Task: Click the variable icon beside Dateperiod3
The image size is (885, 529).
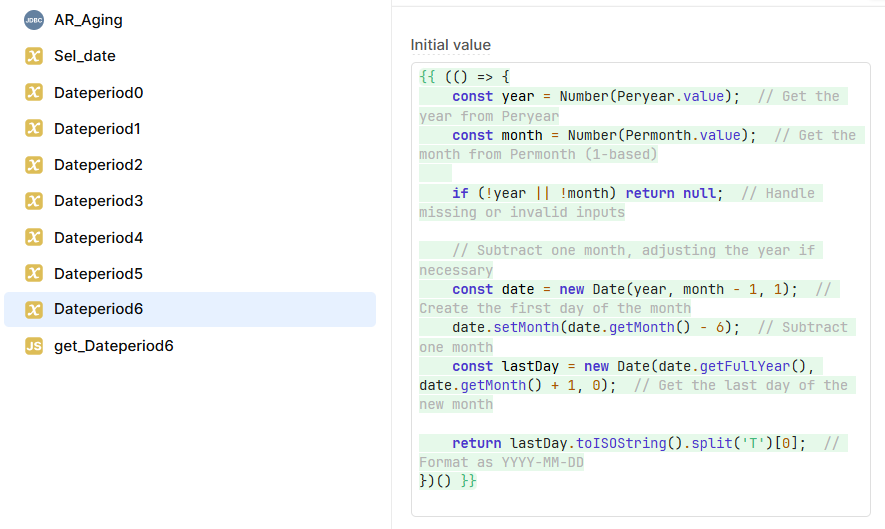Action: (34, 200)
